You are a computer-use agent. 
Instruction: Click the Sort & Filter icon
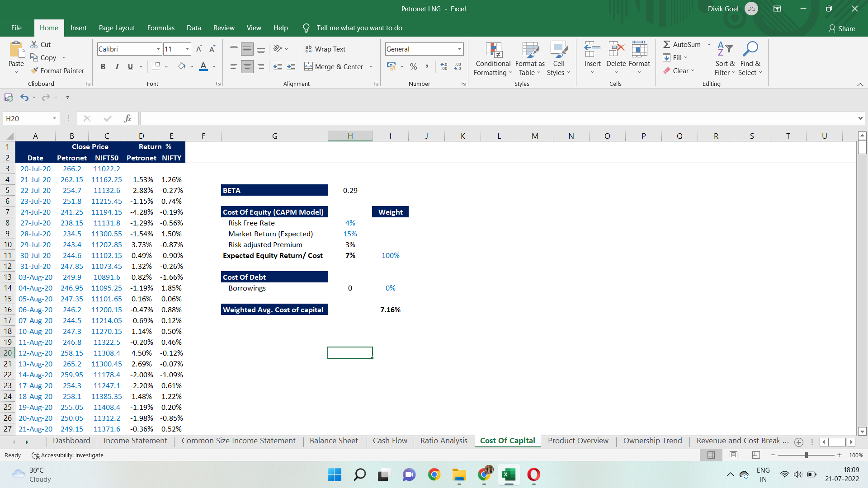click(x=725, y=49)
